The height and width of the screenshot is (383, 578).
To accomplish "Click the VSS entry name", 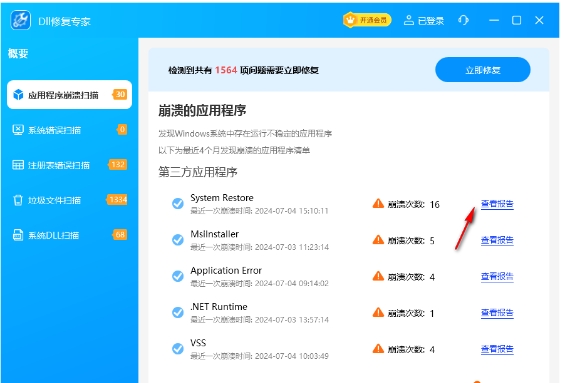I will [198, 343].
